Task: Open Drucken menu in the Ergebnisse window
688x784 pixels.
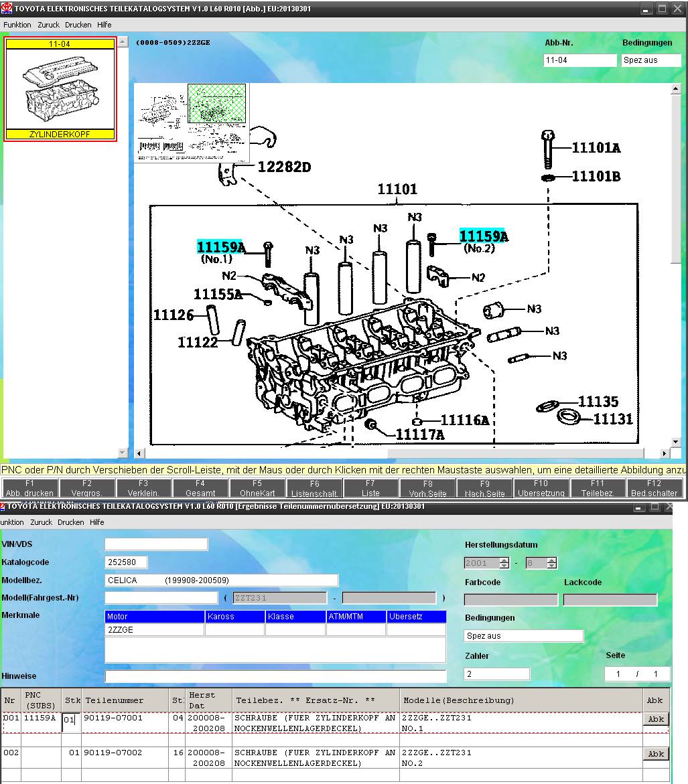Action: [x=70, y=522]
